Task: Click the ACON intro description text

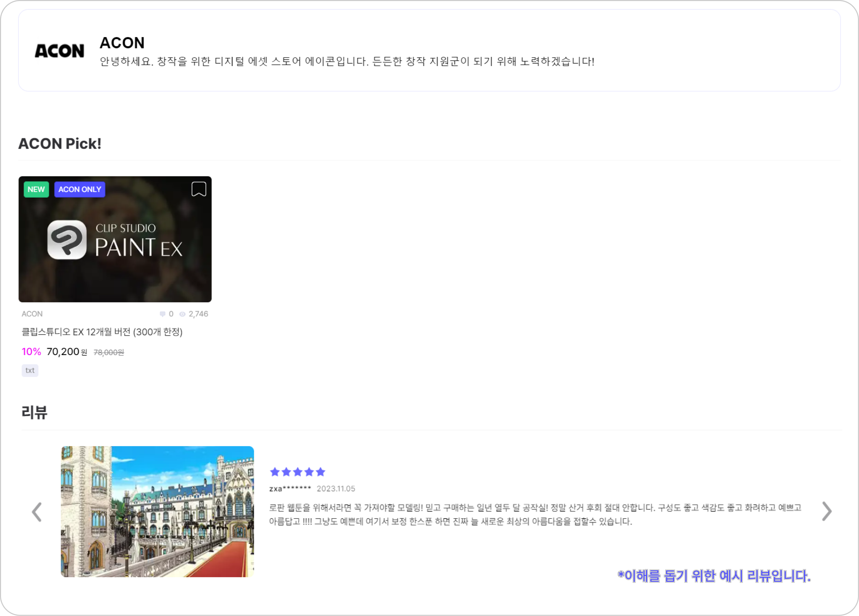Action: pos(347,61)
